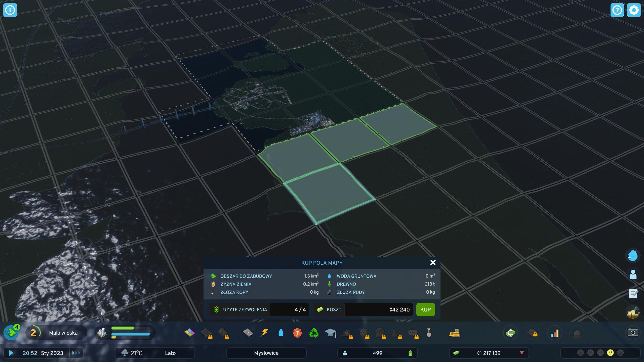Click the blue commercial demand bar
644x362 pixels.
[x=131, y=334]
